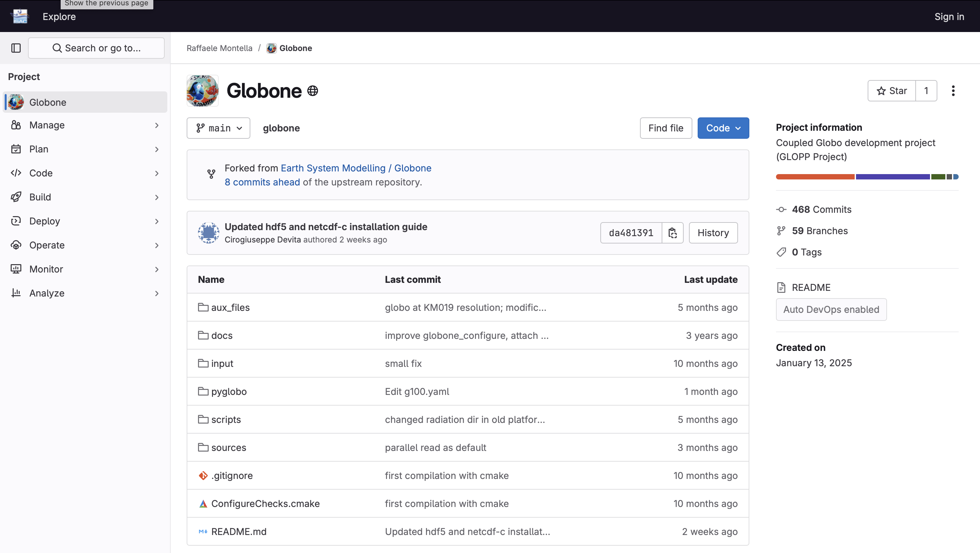The width and height of the screenshot is (980, 553).
Task: Open the star count number 1
Action: pos(926,91)
